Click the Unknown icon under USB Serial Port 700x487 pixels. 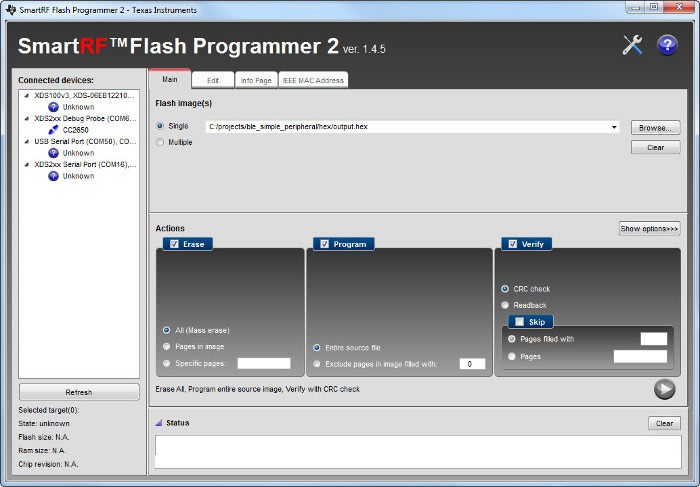(x=53, y=153)
